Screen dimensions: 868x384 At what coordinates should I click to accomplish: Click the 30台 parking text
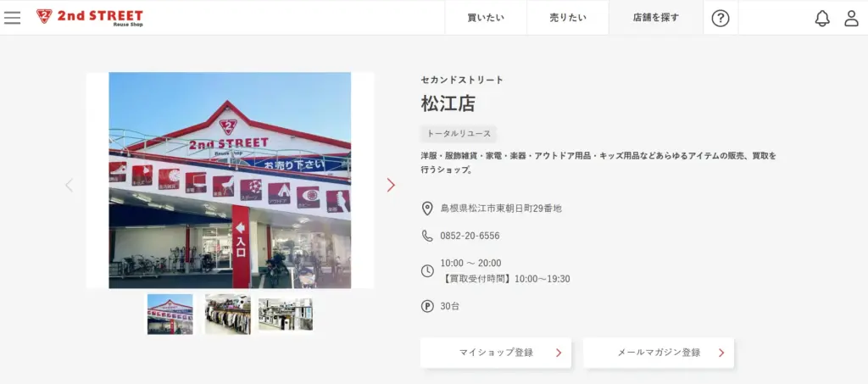pos(449,306)
